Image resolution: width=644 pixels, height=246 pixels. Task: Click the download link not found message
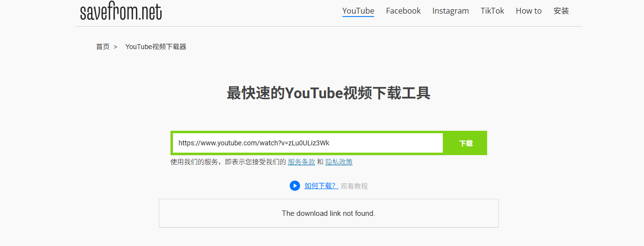(328, 213)
